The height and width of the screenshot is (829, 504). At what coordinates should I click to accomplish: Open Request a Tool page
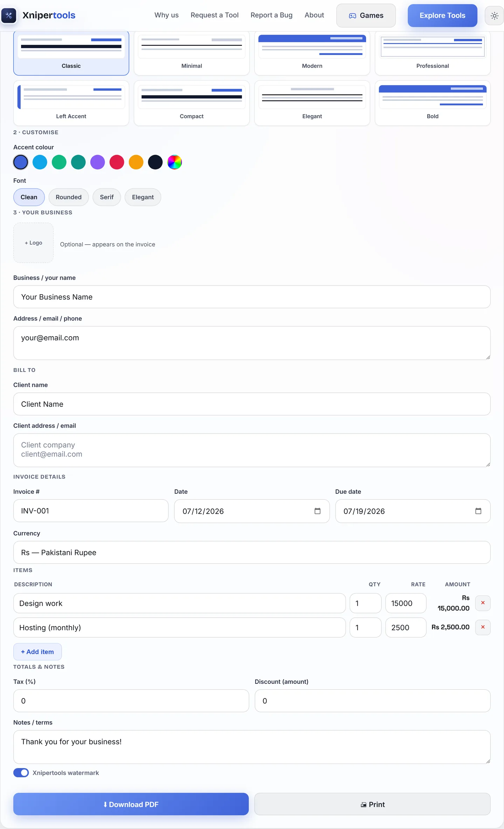click(215, 15)
